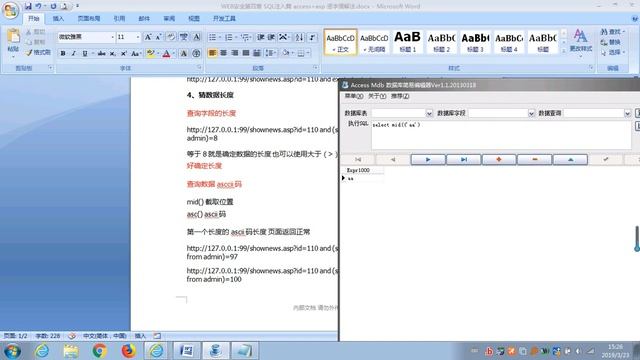Open the line spacing dropdown
Screen dimensions: 640x360
[270, 53]
